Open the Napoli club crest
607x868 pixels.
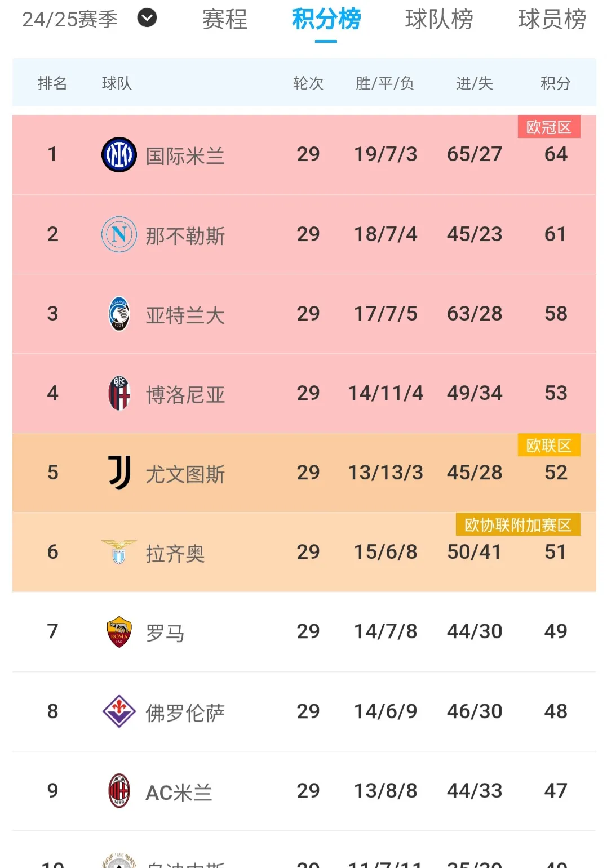[x=118, y=233]
